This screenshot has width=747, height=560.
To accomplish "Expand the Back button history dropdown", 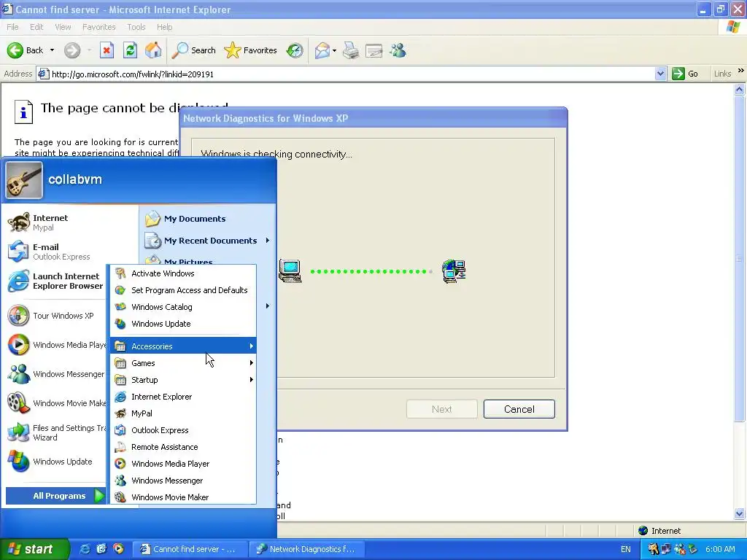I will [x=52, y=50].
